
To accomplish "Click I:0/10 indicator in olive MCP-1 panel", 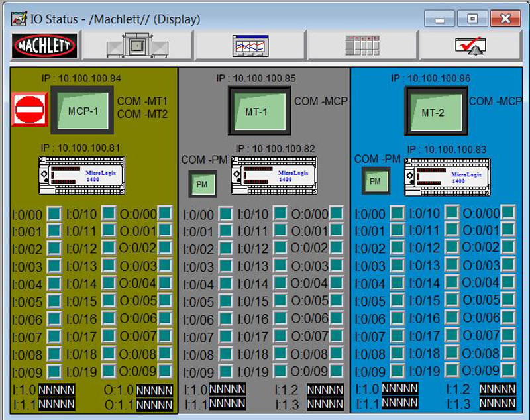I will tap(109, 213).
